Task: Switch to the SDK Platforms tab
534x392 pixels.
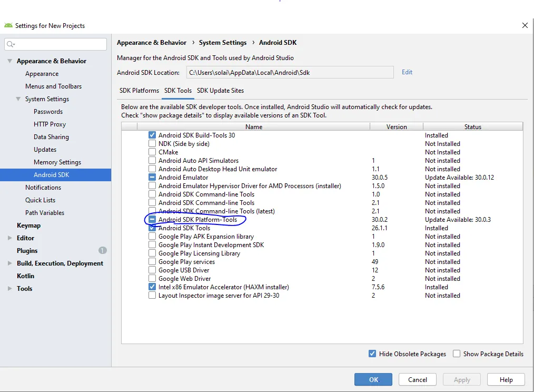Action: [139, 91]
